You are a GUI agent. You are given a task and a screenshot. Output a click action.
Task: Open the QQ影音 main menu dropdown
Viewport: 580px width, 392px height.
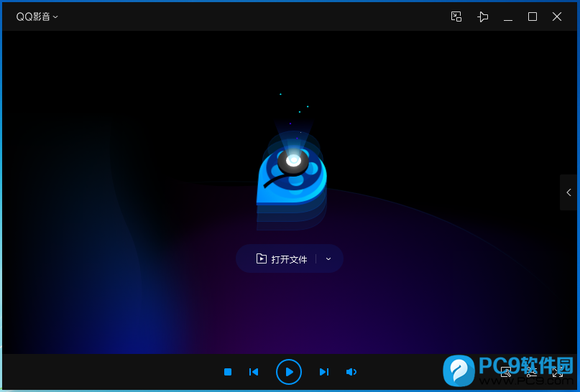point(37,17)
